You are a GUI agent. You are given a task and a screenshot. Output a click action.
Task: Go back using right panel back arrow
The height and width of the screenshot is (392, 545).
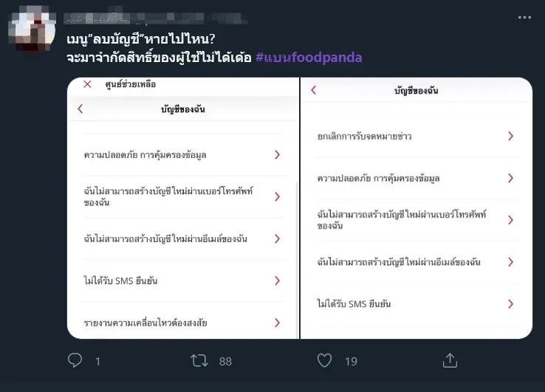click(x=313, y=90)
